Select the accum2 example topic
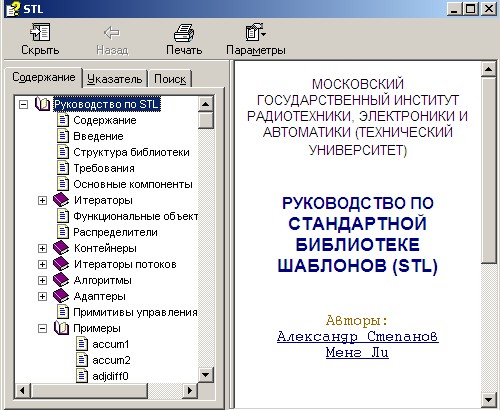The height and width of the screenshot is (410, 500). pyautogui.click(x=111, y=360)
